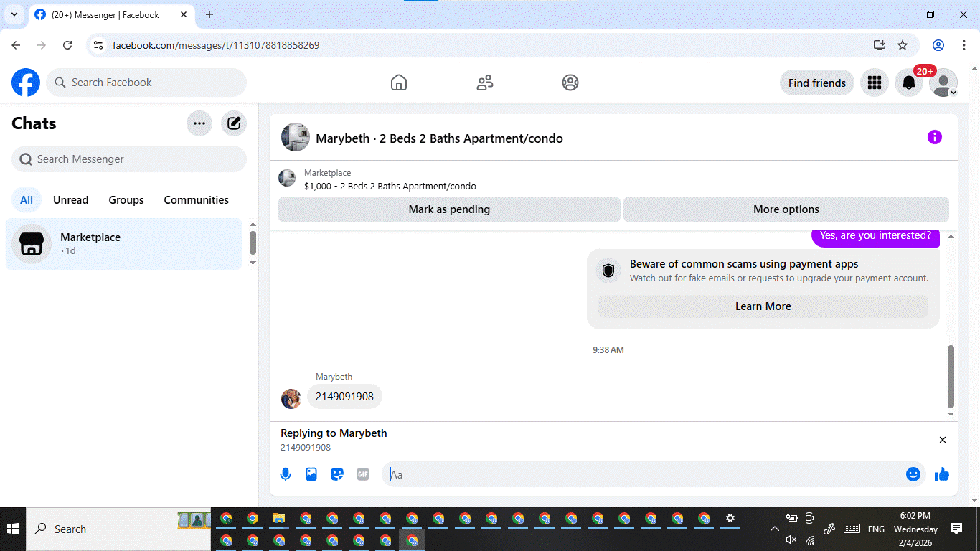Click the 2149091908 message bubble
The width and height of the screenshot is (980, 551).
344,397
